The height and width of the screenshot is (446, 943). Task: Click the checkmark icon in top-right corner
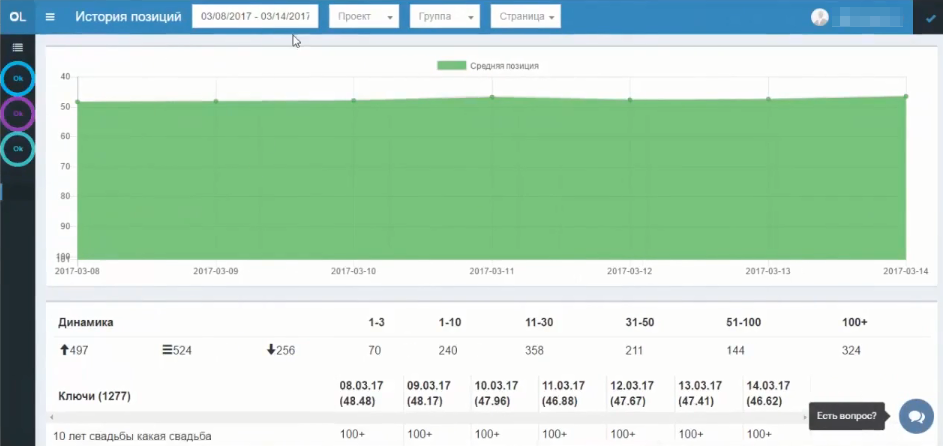pos(930,17)
